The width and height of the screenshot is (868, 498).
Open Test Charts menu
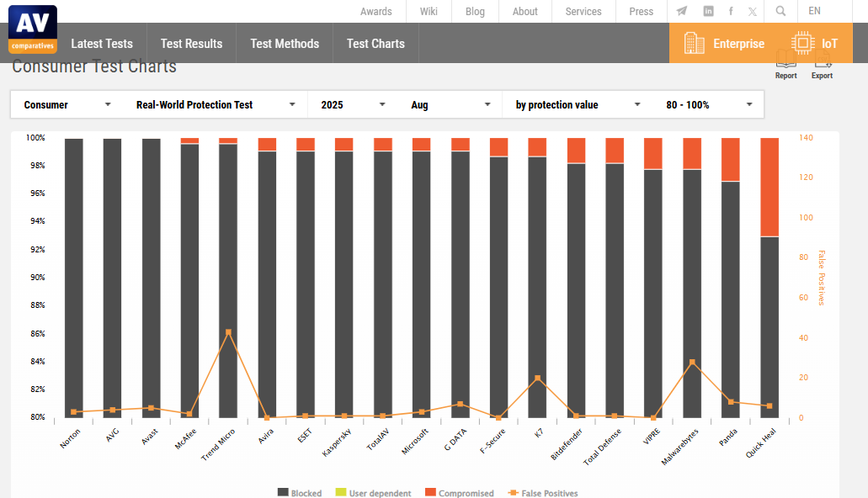(375, 43)
